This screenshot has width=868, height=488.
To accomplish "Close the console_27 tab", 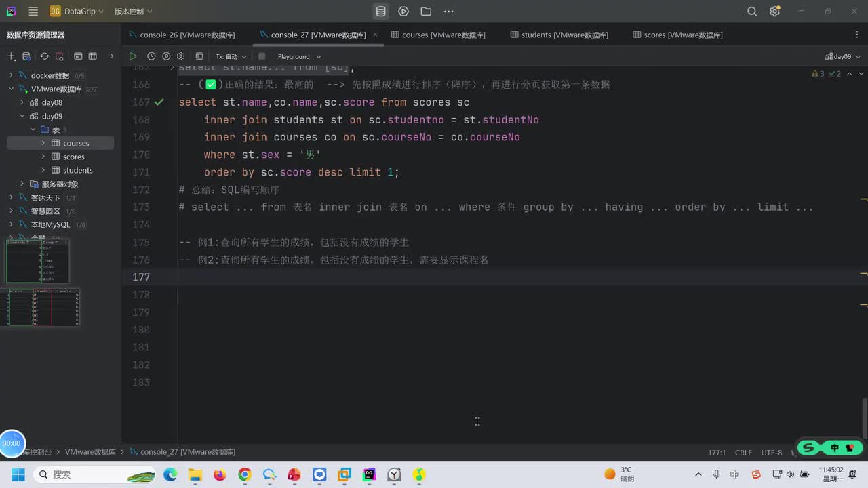I will (375, 35).
